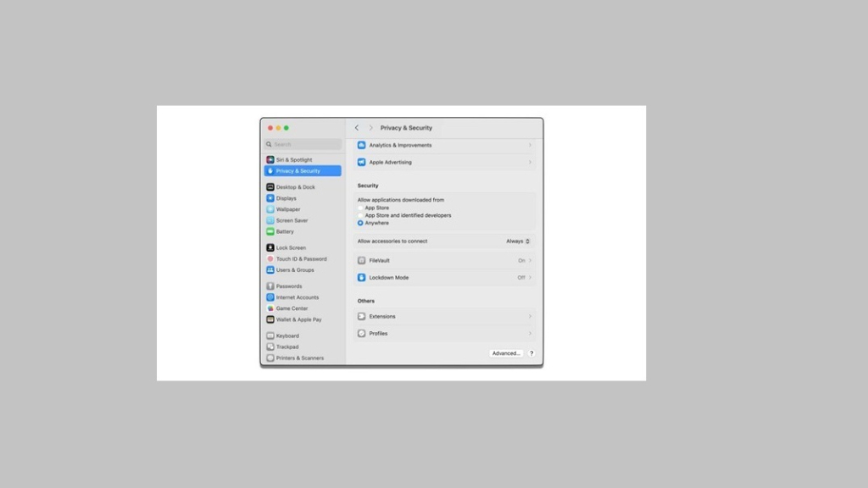Click the Passwords key icon

pyautogui.click(x=270, y=286)
